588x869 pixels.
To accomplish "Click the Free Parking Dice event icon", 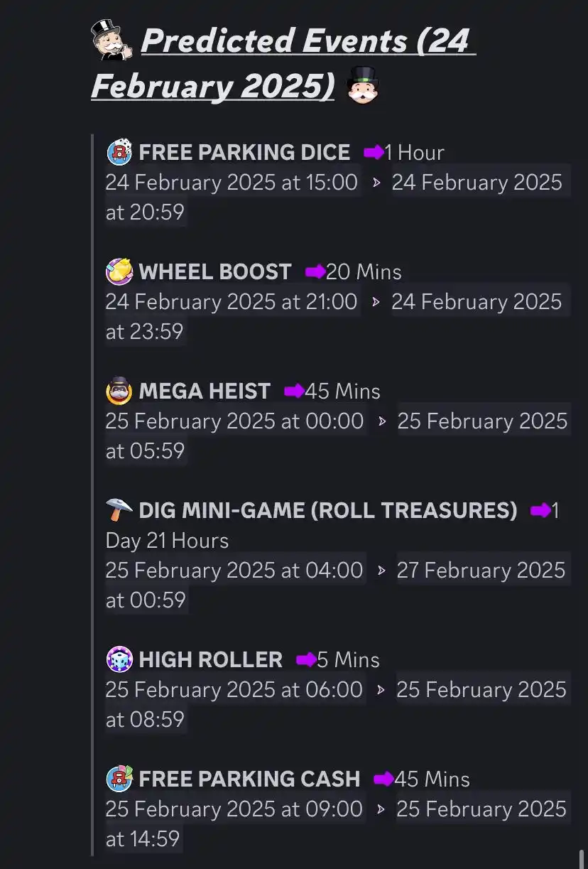I will 119,152.
